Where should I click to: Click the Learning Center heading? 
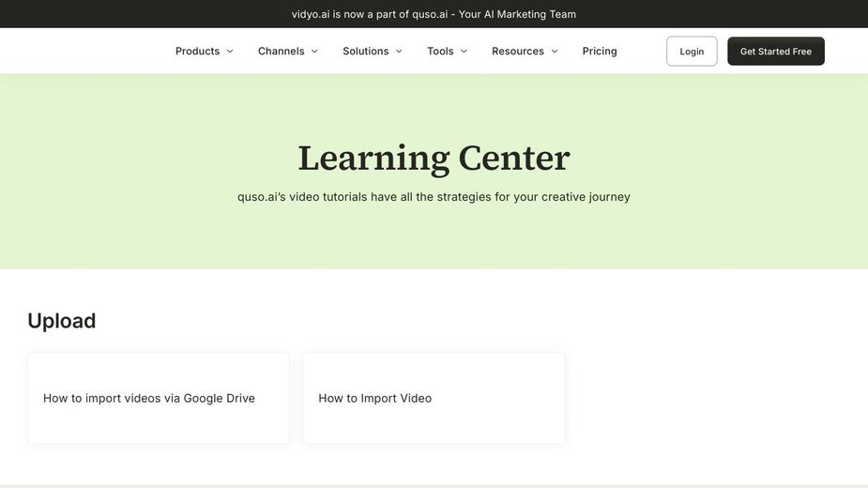(x=434, y=158)
